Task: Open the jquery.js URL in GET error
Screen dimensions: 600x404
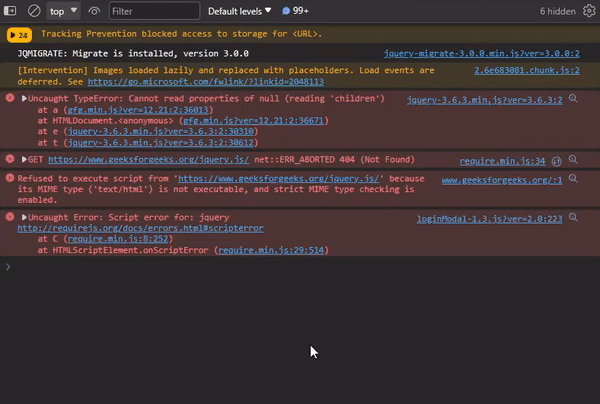Action: point(148,160)
